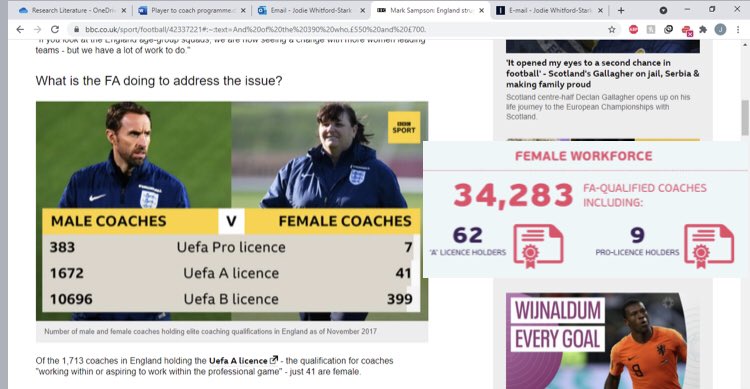Go back to the previous page
This screenshot has width=750, height=389.
pyautogui.click(x=20, y=30)
